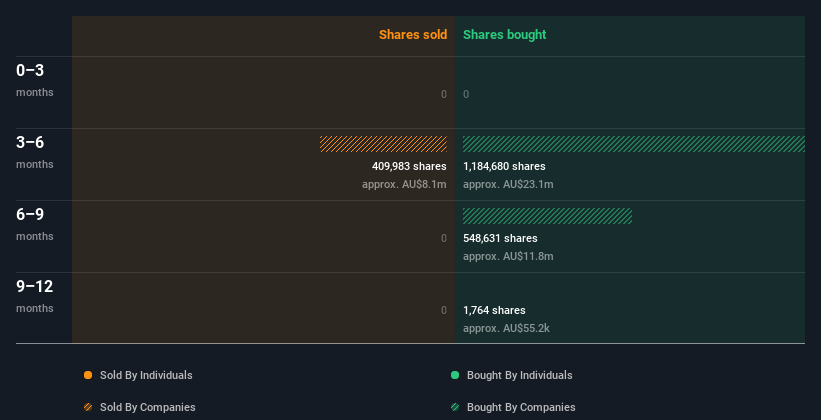
Task: Click the orange hatched sold bar for 3–6 months
Action: pos(383,144)
